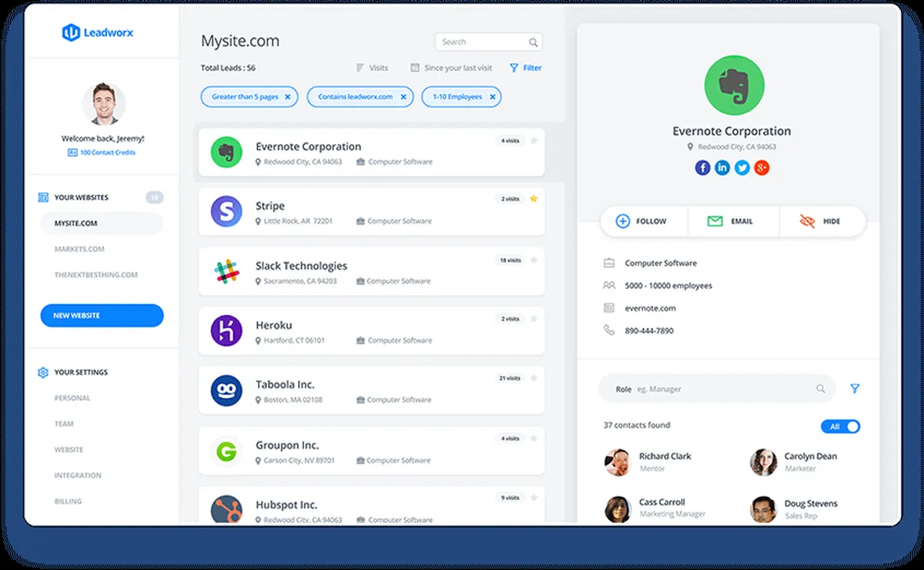
Task: Star the Taboola Inc. lead
Action: tap(534, 378)
